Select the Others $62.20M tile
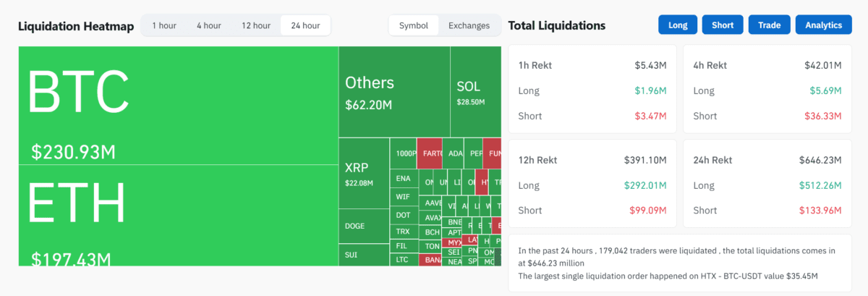 tap(393, 92)
